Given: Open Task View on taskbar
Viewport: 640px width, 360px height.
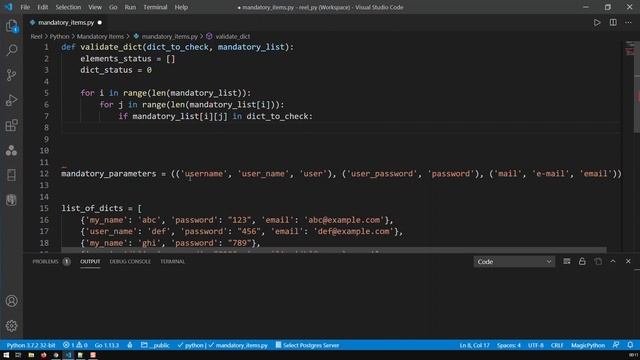Looking at the screenshot, I should pyautogui.click(x=18, y=355).
